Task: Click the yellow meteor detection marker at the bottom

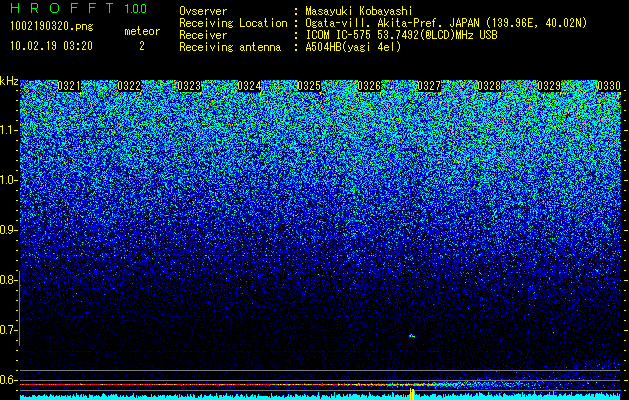Action: 412,394
